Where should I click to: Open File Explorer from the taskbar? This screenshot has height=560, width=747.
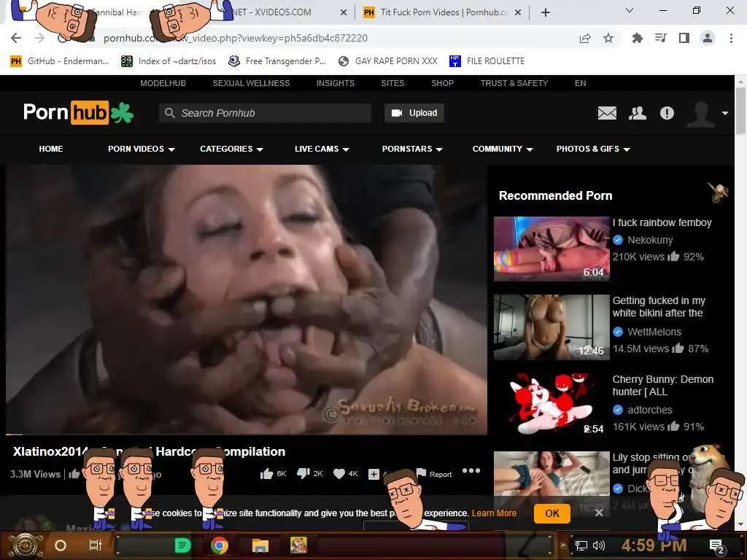[x=260, y=545]
